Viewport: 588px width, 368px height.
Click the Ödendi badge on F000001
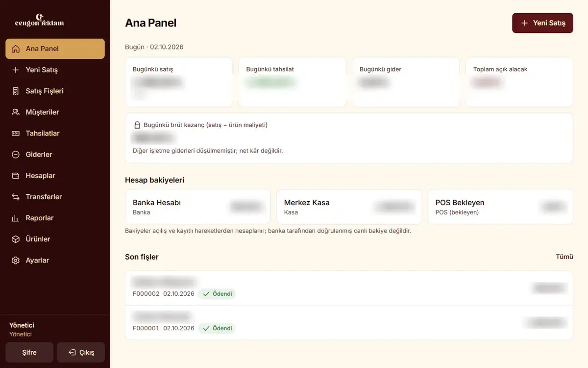(217, 328)
